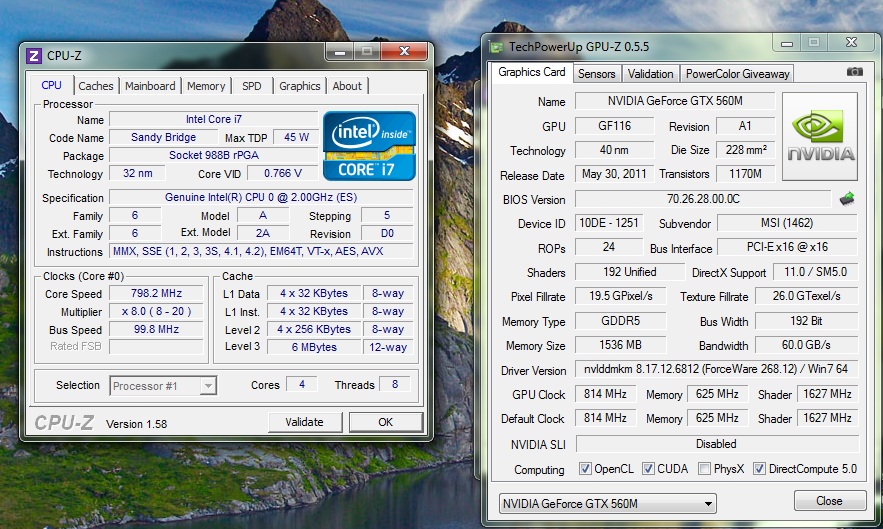Click the Code Name value Sandy Bridge
Screen dimensions: 883x529
point(163,137)
